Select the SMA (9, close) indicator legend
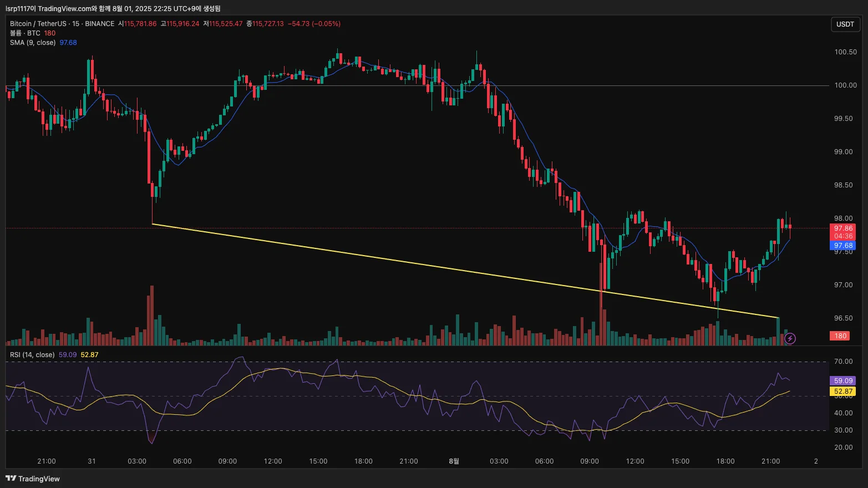Image resolution: width=868 pixels, height=488 pixels. point(33,43)
